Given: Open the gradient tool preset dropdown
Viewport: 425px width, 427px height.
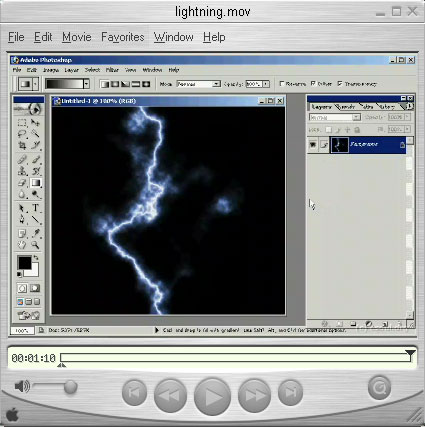Looking at the screenshot, I should coord(35,84).
